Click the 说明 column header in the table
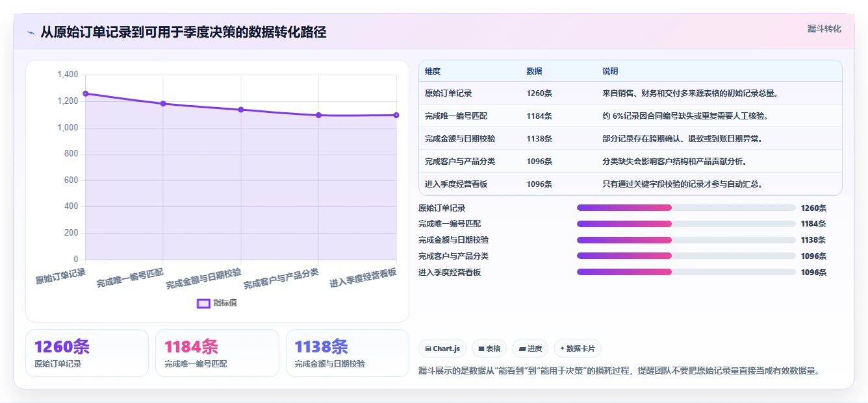868x403 pixels. click(610, 71)
